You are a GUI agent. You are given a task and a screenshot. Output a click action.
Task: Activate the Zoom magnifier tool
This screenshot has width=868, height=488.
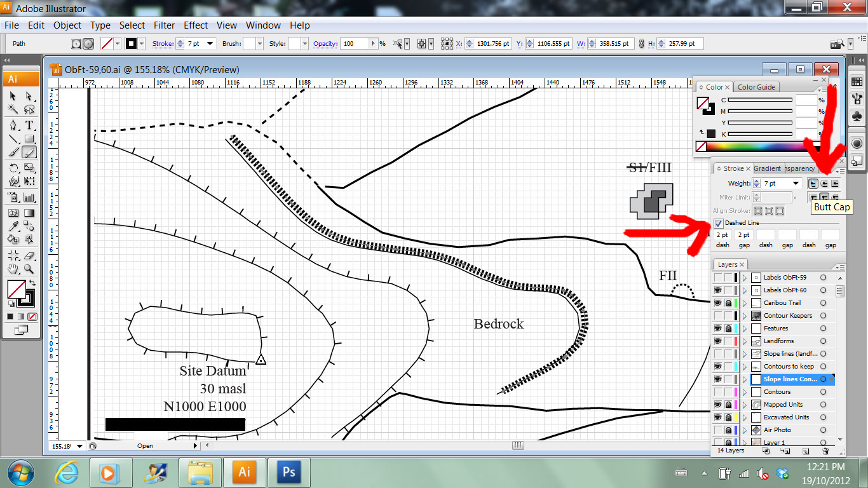coord(29,269)
